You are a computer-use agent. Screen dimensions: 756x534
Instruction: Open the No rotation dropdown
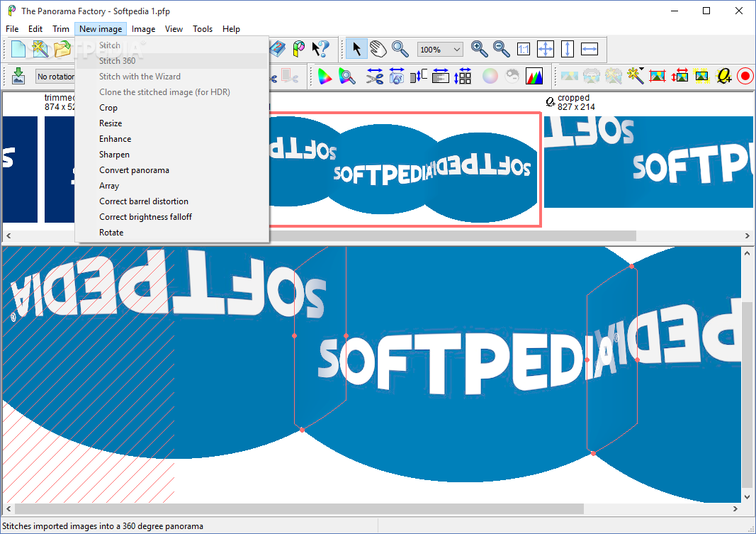click(x=55, y=76)
